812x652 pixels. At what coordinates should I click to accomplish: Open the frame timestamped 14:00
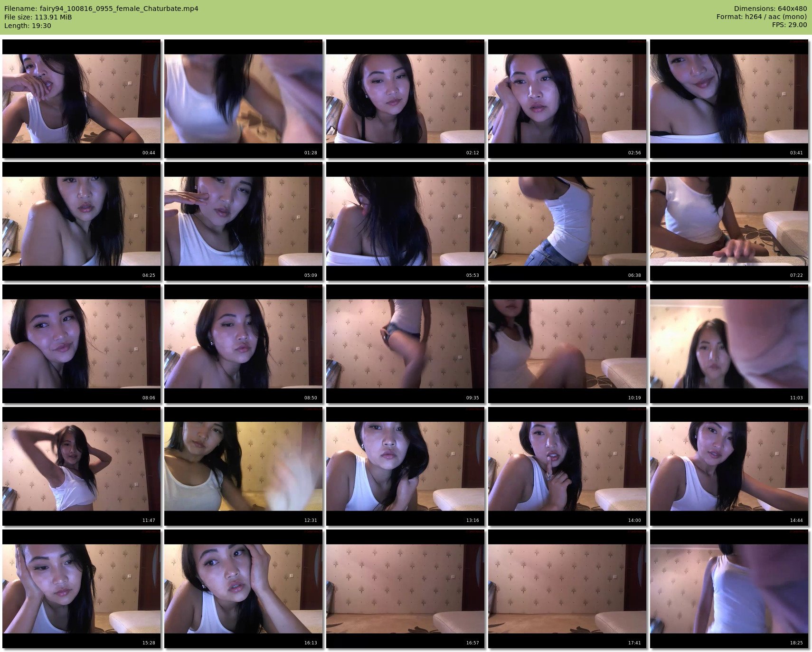coord(567,466)
